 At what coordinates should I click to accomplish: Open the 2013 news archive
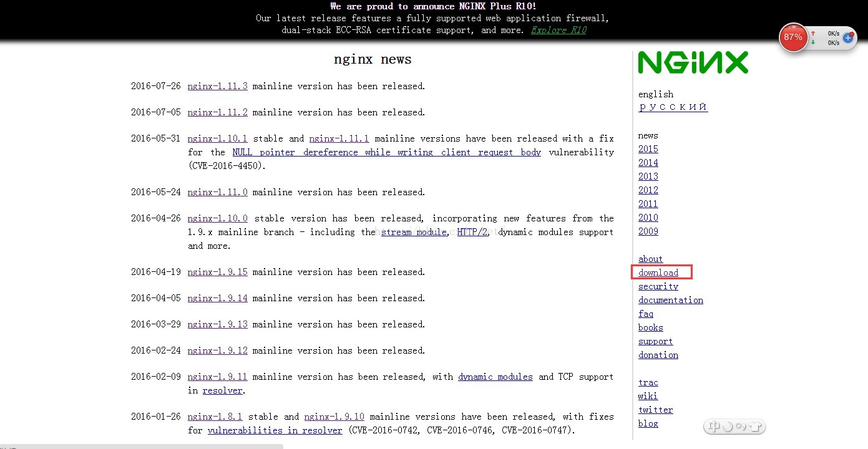pyautogui.click(x=648, y=176)
